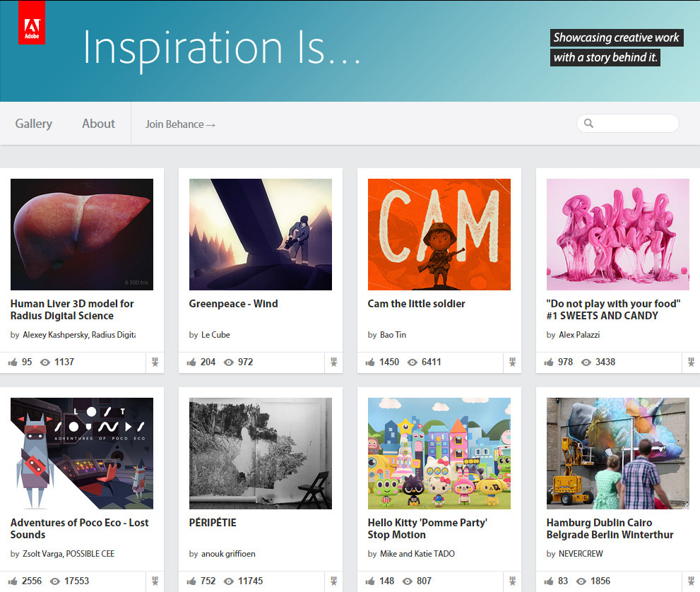Open author Zsolt Varga's profile
The image size is (700, 592).
pyautogui.click(x=43, y=554)
